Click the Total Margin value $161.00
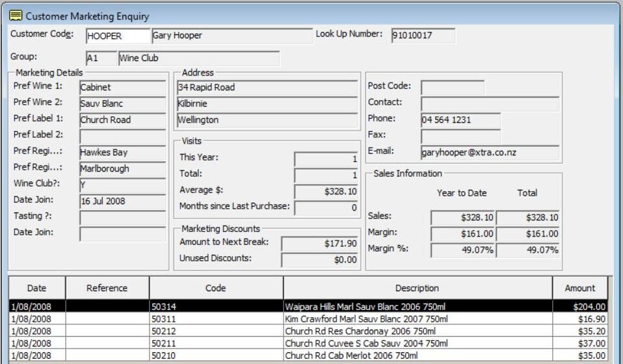The width and height of the screenshot is (623, 364). 527,234
